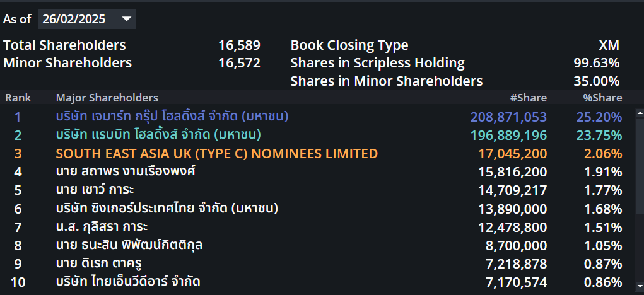Select นาย ดิเรก ตาครู shareholder
The width and height of the screenshot is (644, 295).
(x=103, y=263)
